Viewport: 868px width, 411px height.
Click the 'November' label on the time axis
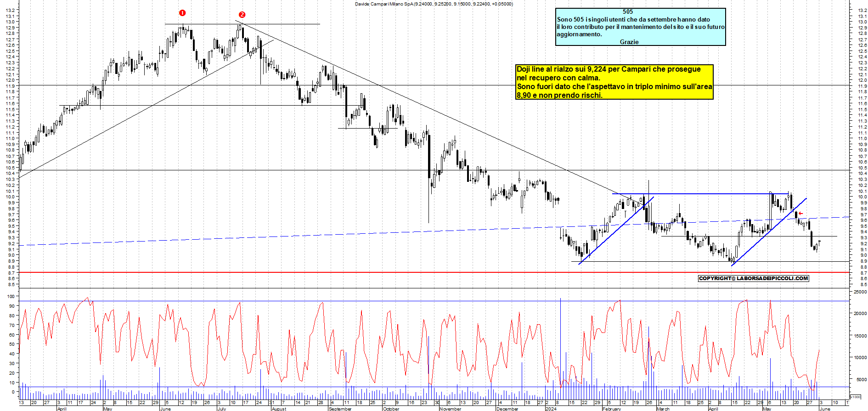(450, 409)
